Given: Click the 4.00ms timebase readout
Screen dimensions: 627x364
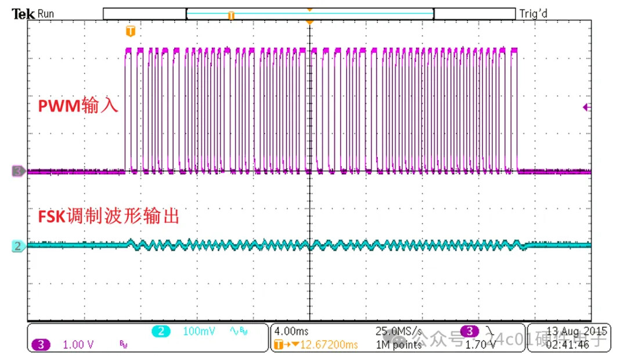Looking at the screenshot, I should [291, 331].
